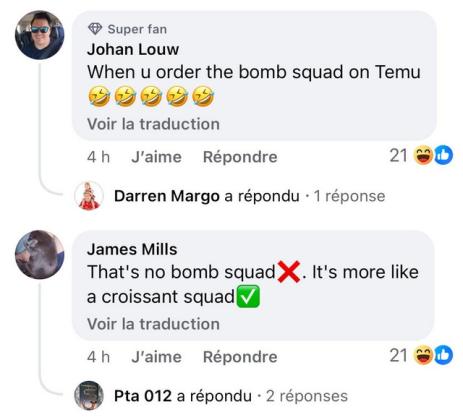Like James Mills' comment with J'aime
The width and height of the screenshot is (463, 420).
pos(156,357)
